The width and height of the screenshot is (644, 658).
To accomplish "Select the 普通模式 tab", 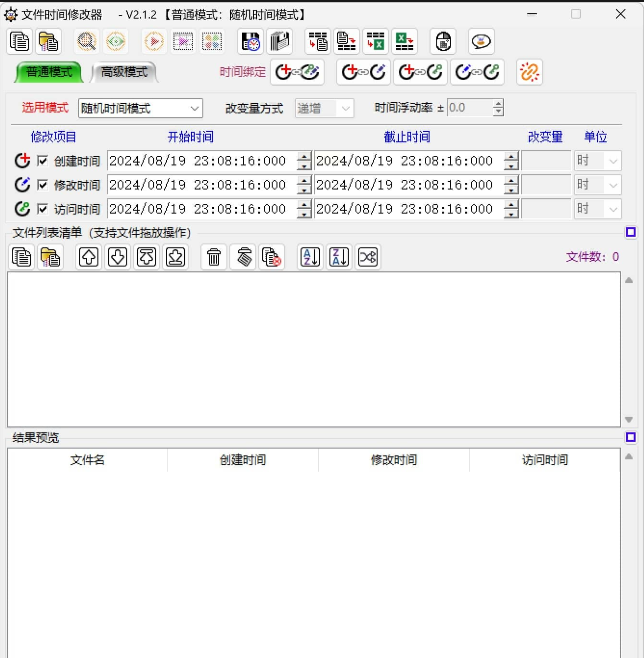I will coord(49,72).
